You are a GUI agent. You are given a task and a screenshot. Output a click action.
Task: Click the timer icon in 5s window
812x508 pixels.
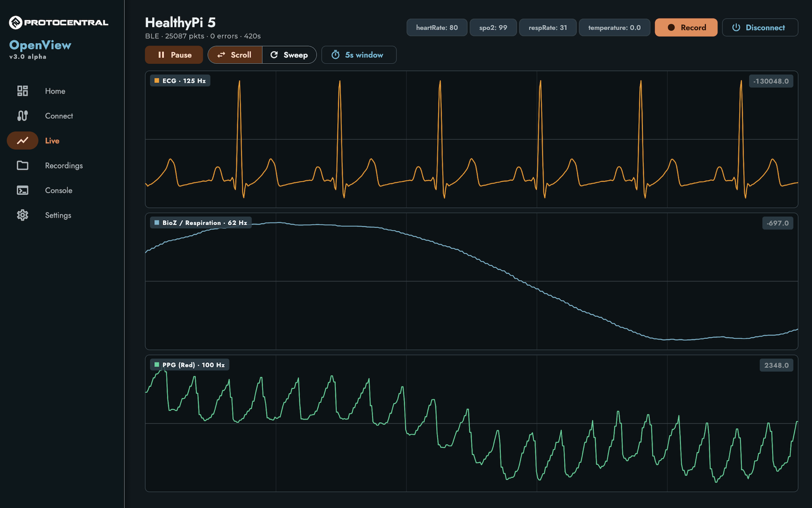pos(335,55)
